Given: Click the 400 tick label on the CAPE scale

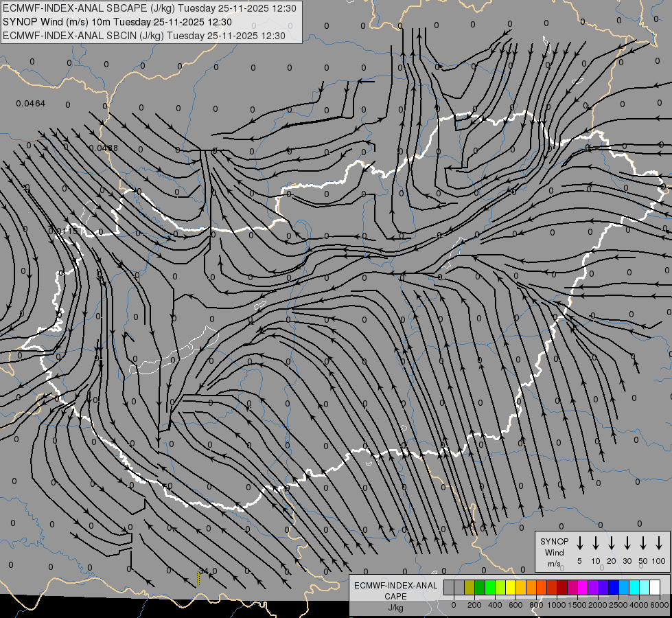Looking at the screenshot, I should click(495, 605).
